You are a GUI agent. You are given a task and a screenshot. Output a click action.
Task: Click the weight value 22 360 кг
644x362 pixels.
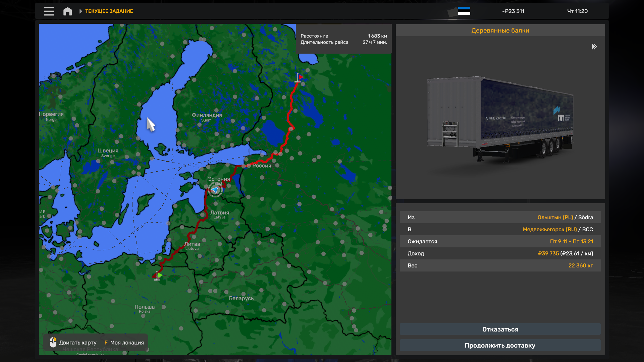pos(581,265)
